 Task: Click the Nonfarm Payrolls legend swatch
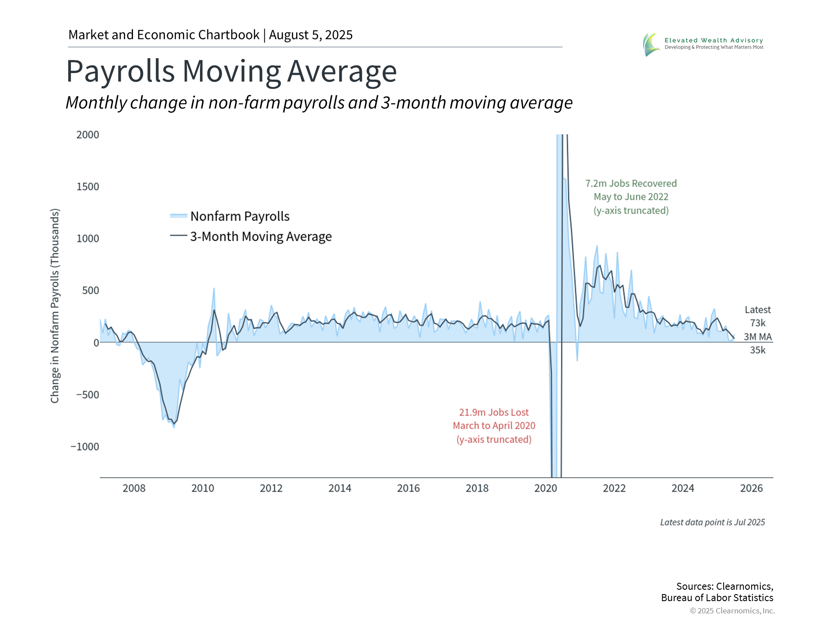tap(178, 216)
